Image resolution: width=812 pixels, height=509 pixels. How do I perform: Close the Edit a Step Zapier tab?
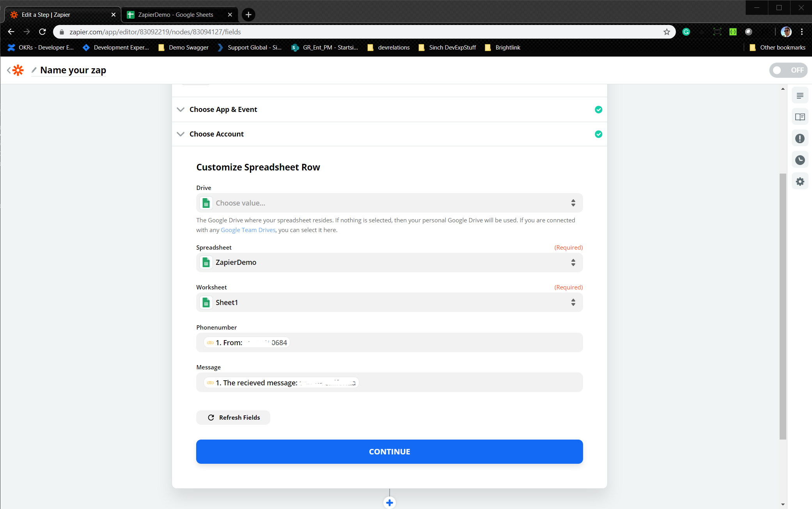coord(113,15)
